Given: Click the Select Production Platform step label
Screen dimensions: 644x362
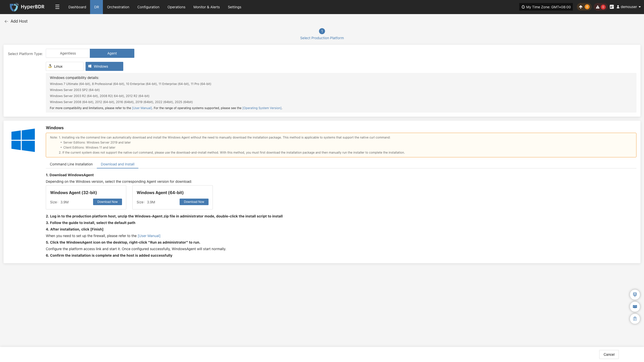Looking at the screenshot, I should [x=322, y=38].
